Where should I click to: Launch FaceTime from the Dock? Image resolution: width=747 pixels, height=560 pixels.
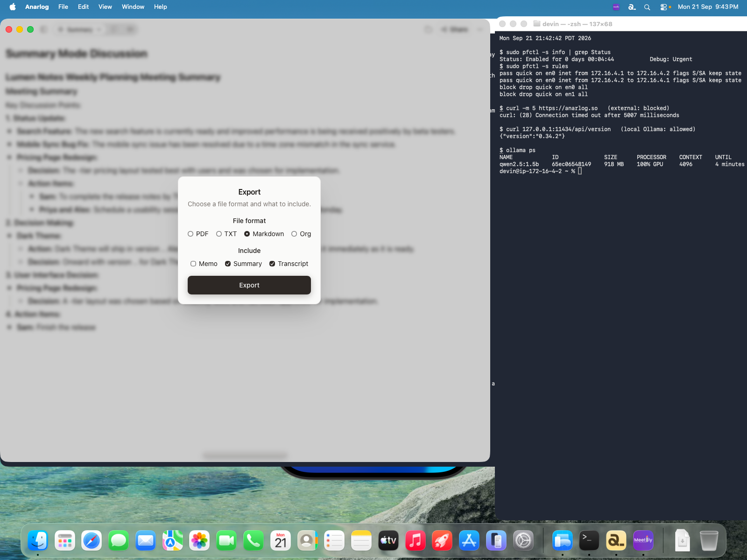pyautogui.click(x=226, y=541)
